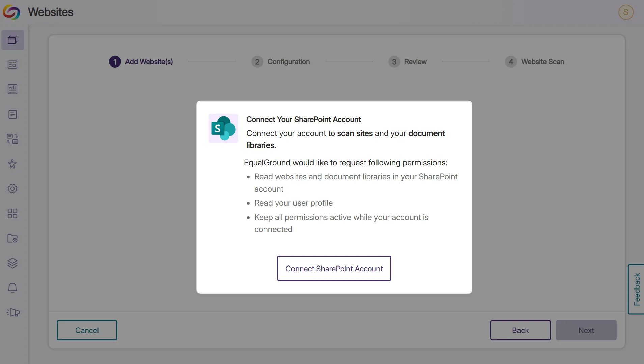Open the dashboard panel icon in sidebar
This screenshot has height=364, width=644.
coord(12,65)
